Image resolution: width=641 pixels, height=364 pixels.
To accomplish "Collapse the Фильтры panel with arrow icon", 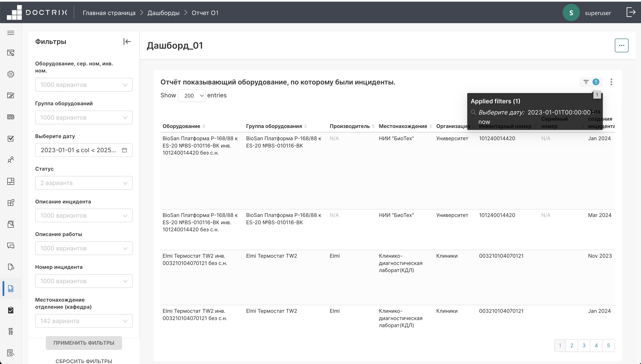I will coord(127,42).
